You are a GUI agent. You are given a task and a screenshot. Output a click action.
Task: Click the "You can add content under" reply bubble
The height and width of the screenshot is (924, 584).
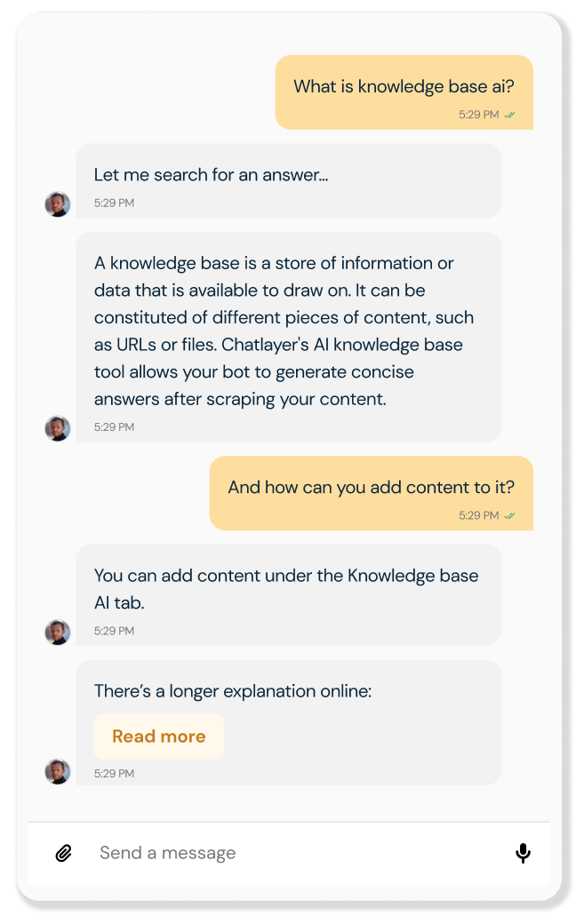click(286, 588)
